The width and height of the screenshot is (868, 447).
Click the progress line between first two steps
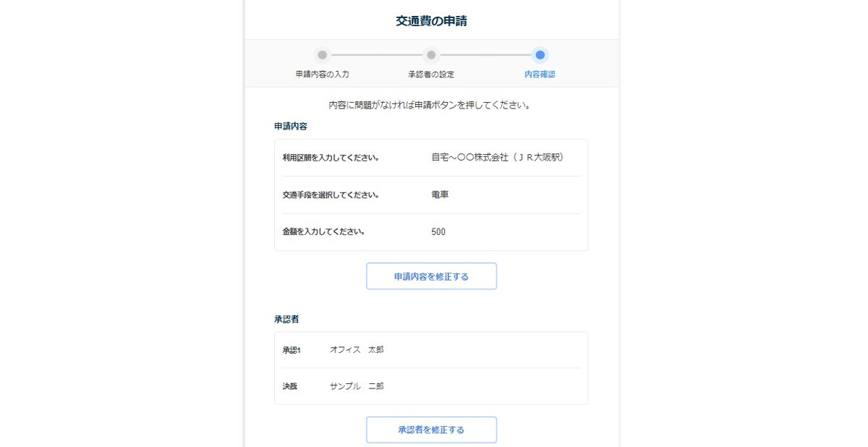click(x=377, y=55)
